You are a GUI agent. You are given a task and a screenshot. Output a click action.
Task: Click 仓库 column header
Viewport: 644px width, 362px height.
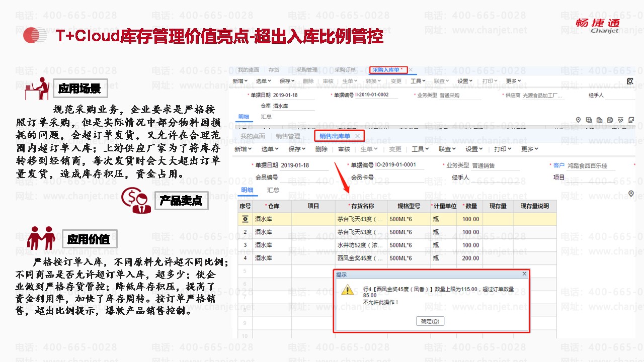coord(272,206)
